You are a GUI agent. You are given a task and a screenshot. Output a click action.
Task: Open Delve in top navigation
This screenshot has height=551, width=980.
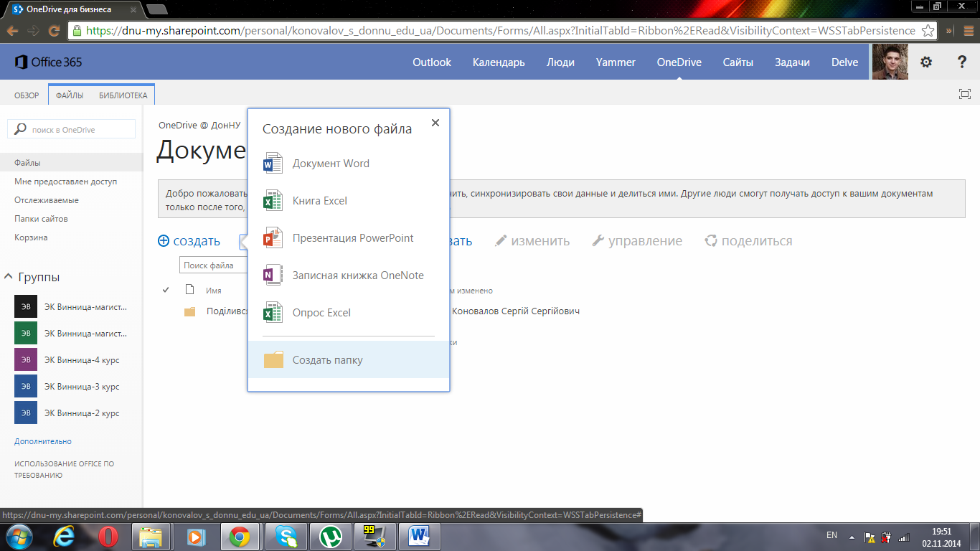(x=844, y=62)
